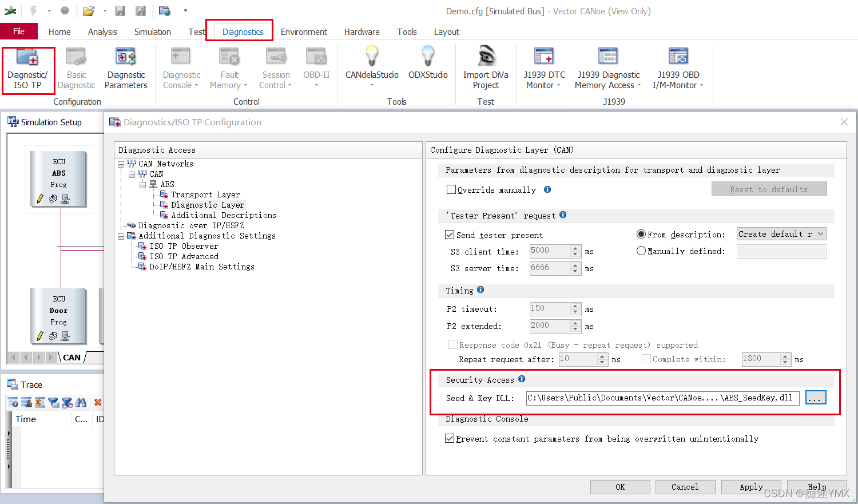858x504 pixels.
Task: Open Diagnostic Parameters from the ribbon
Action: coord(126,70)
